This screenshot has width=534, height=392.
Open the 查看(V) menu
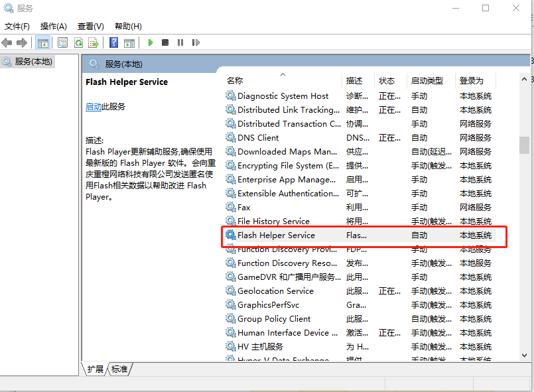point(91,27)
